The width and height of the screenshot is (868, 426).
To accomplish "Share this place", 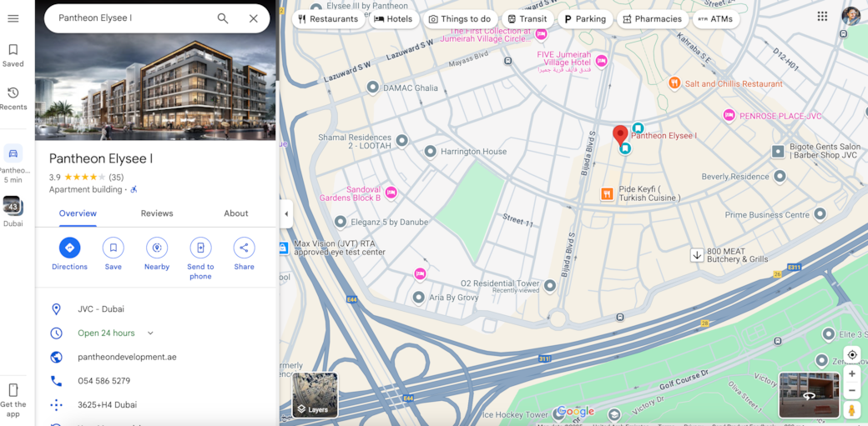I will pos(244,254).
